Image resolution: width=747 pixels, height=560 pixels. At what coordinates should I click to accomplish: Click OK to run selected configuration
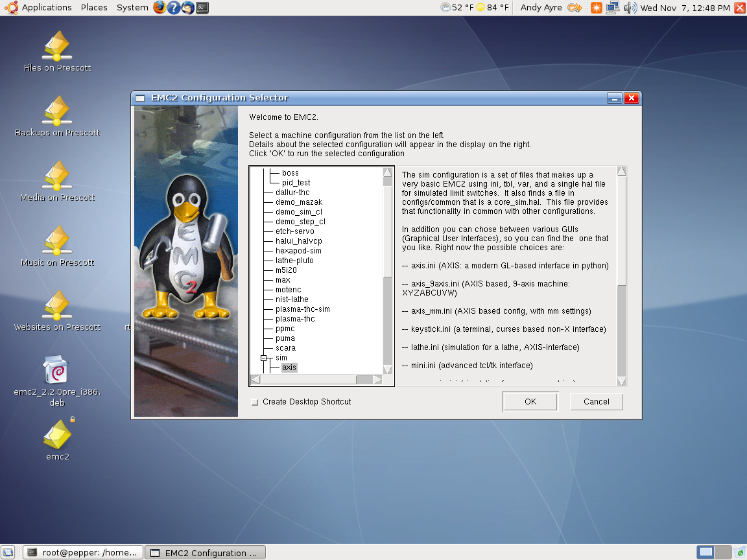coord(530,402)
